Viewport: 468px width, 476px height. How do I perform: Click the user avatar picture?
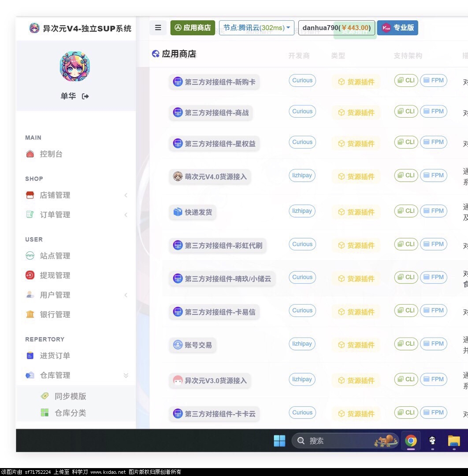75,67
